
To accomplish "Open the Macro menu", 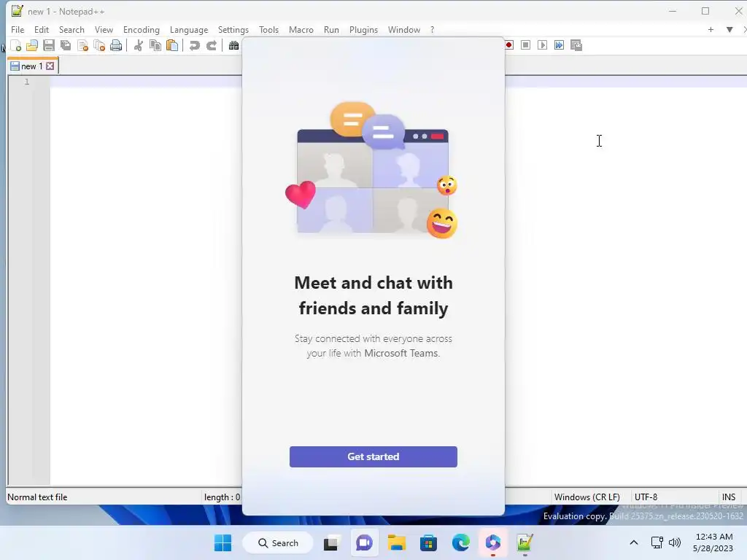I will click(301, 29).
